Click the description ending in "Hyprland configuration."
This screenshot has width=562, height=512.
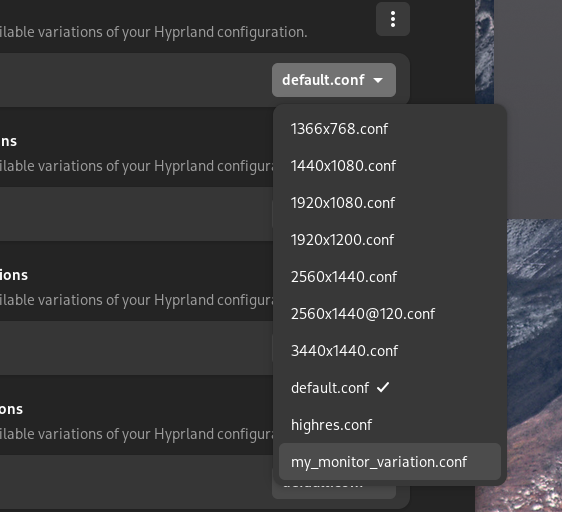pos(153,32)
